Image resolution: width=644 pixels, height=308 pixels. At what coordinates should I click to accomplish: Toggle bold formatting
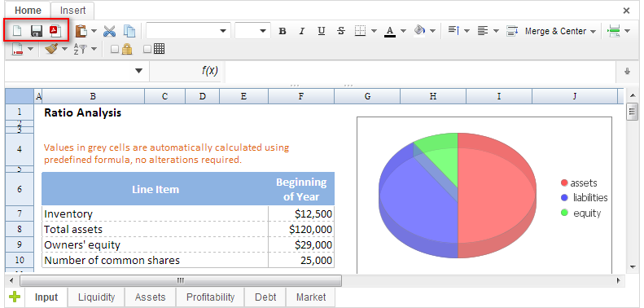(x=283, y=31)
